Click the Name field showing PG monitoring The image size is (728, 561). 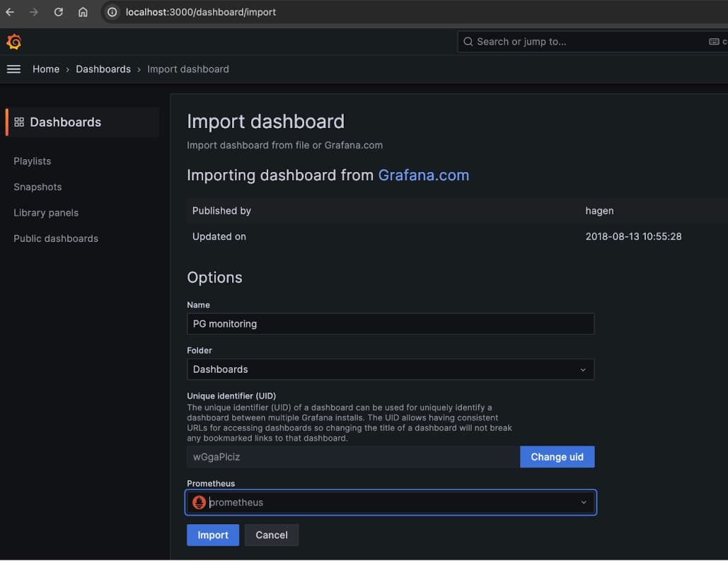(x=391, y=323)
